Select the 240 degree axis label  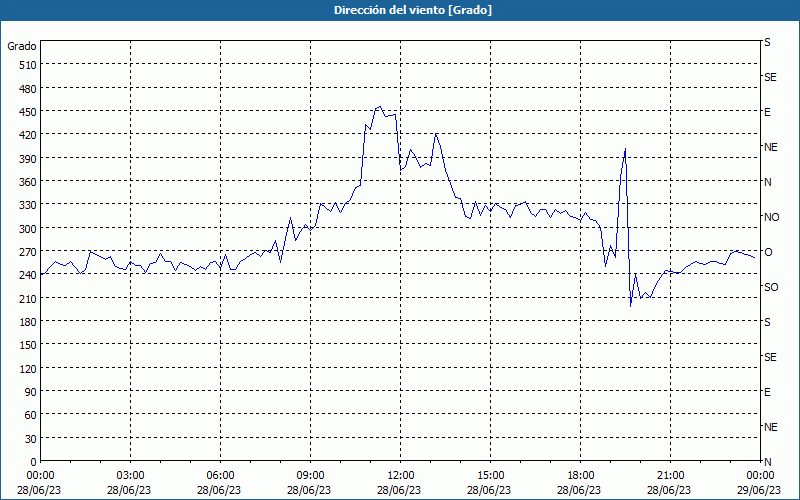(28, 275)
